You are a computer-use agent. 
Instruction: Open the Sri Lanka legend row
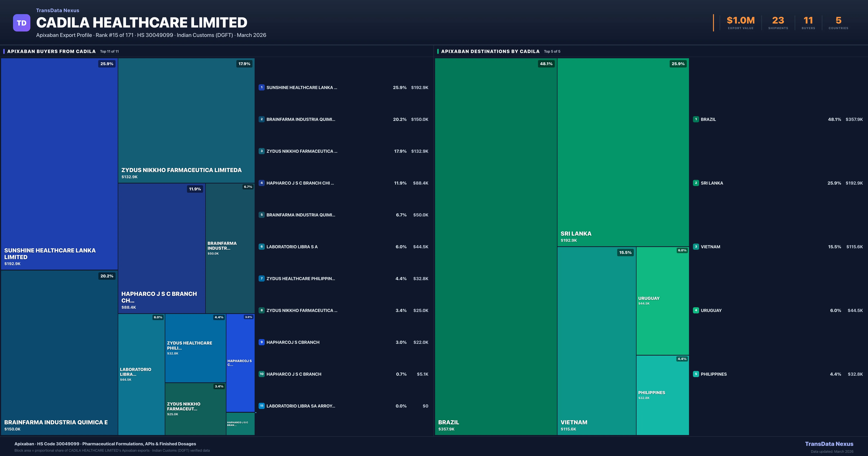[712, 183]
